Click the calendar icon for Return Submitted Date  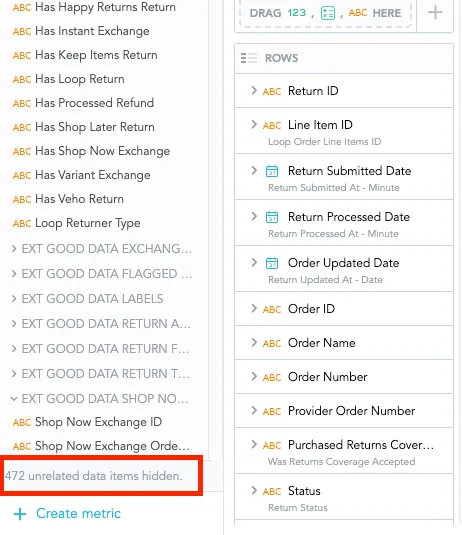[x=272, y=171]
